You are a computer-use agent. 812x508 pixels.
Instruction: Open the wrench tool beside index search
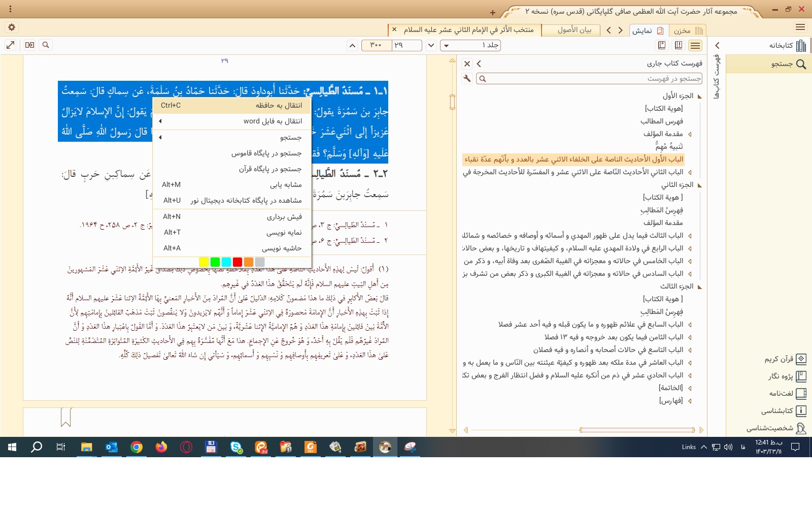pos(467,79)
